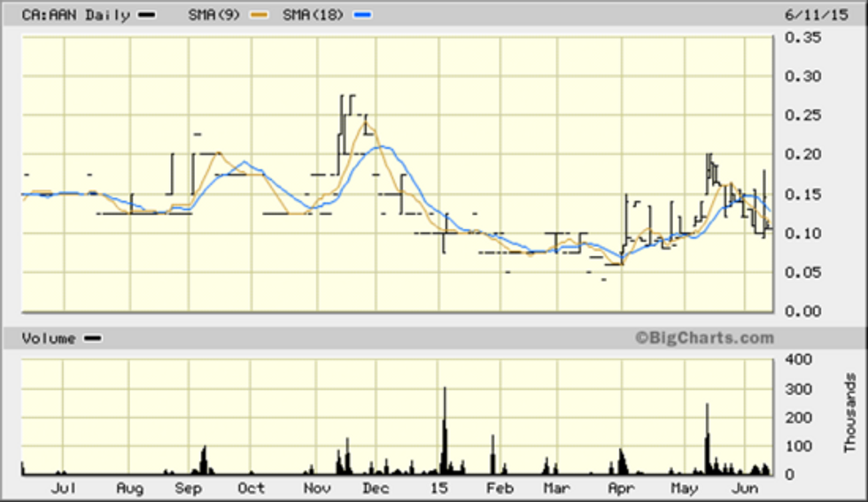Click the black Volume legend marker
The height and width of the screenshot is (502, 868).
pos(92,338)
